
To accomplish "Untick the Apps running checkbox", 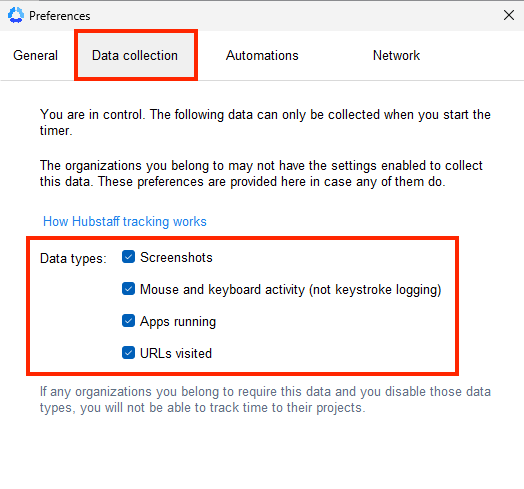I will [128, 321].
